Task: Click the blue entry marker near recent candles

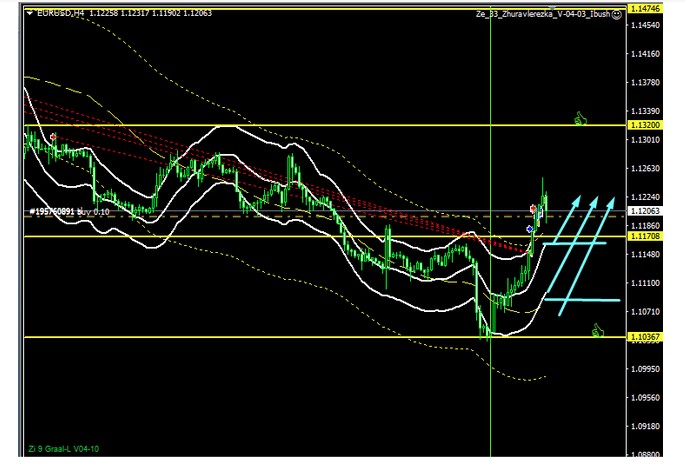Action: click(529, 229)
